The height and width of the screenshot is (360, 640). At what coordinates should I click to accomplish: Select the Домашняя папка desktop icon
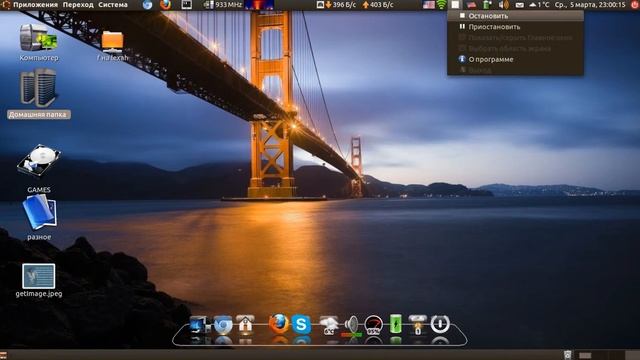[x=39, y=88]
